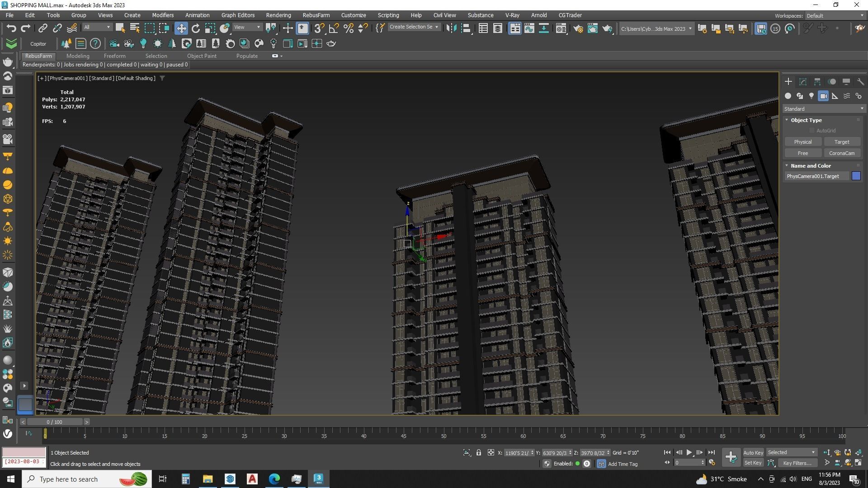This screenshot has height=488, width=868.
Task: Open the V-Ray menu
Action: coord(512,15)
